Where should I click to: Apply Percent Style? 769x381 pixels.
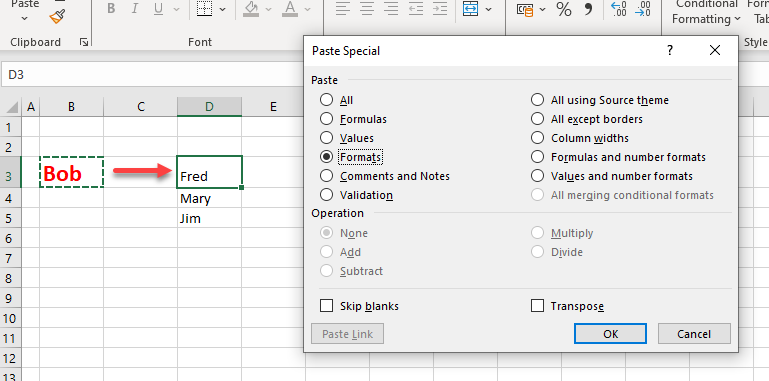[564, 8]
